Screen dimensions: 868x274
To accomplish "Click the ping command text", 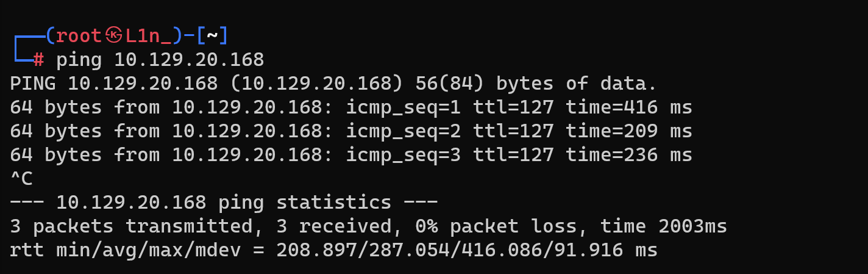I will tap(79, 60).
